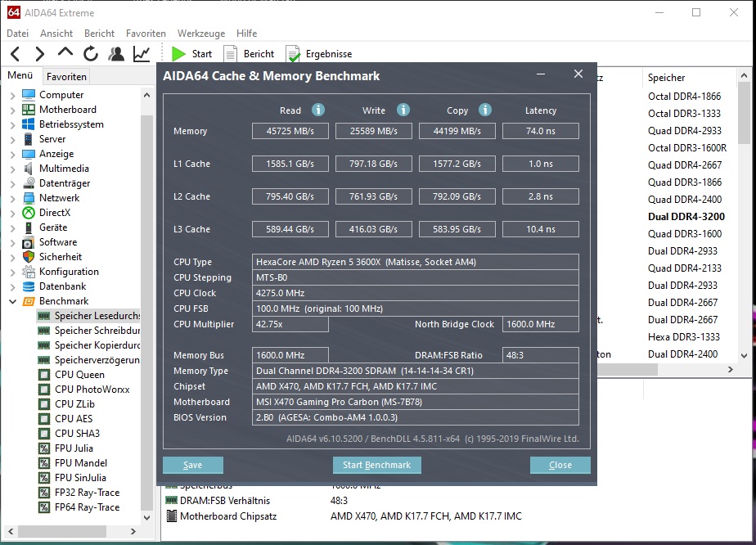This screenshot has height=545, width=756.
Task: Select the bold Dual DDR4-3200 result row
Action: pos(686,217)
